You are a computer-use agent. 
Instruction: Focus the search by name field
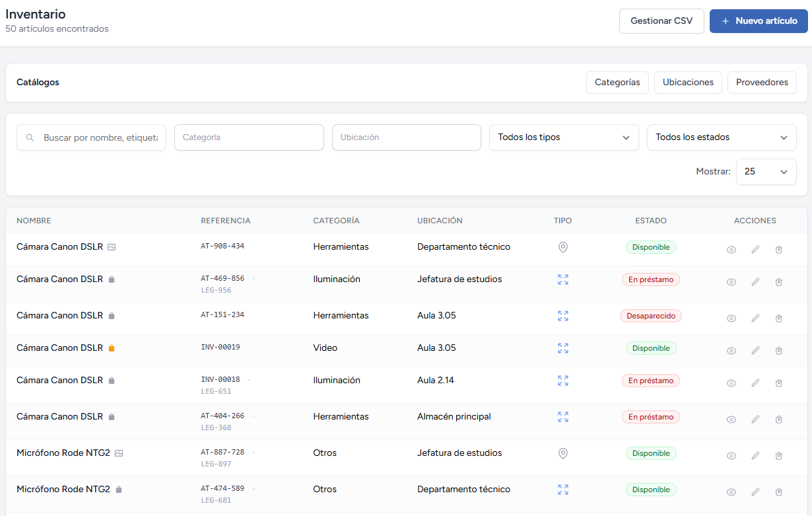click(91, 137)
